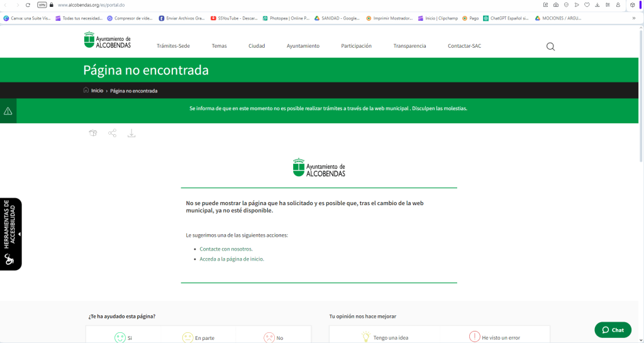
Task: Select the 'En parte' feedback face
Action: (188, 337)
